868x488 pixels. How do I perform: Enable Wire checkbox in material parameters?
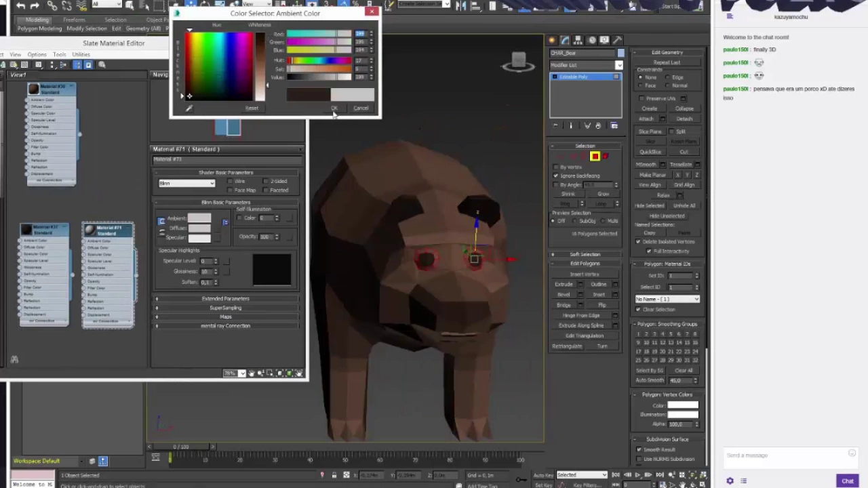tap(230, 182)
